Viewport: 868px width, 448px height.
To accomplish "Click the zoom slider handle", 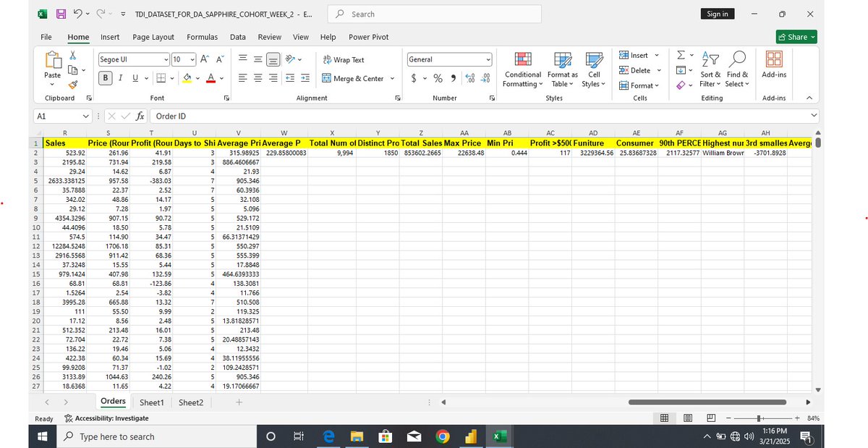I will click(x=759, y=418).
